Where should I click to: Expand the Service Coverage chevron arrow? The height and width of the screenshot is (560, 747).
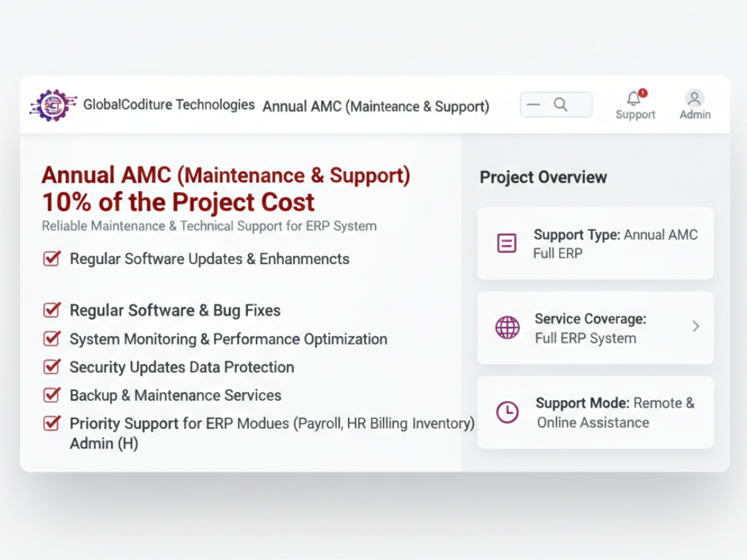point(695,326)
